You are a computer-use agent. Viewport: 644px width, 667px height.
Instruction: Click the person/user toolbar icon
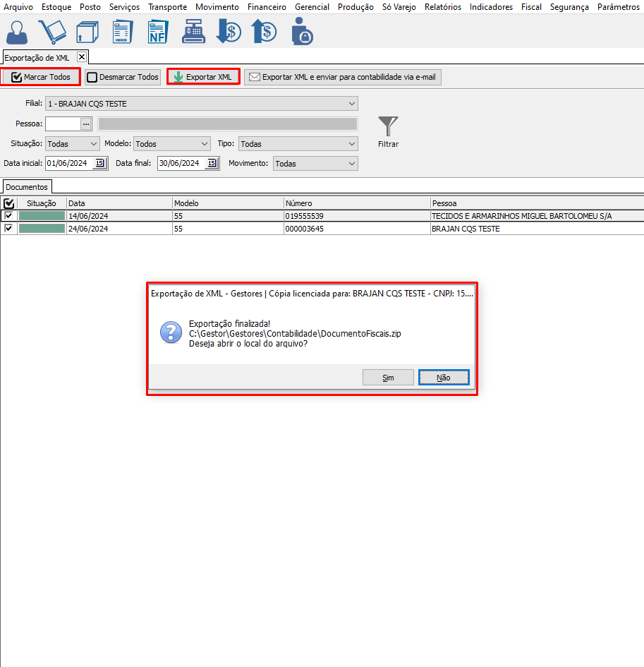(18, 32)
